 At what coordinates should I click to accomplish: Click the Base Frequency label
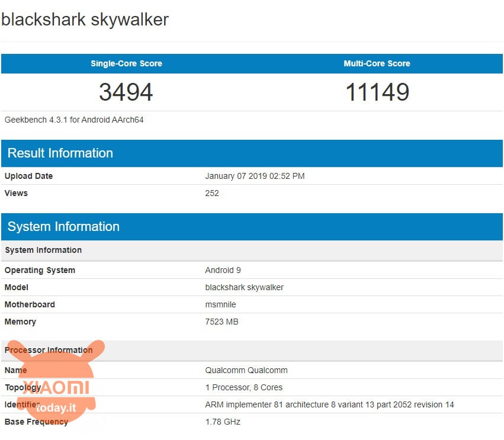36,422
